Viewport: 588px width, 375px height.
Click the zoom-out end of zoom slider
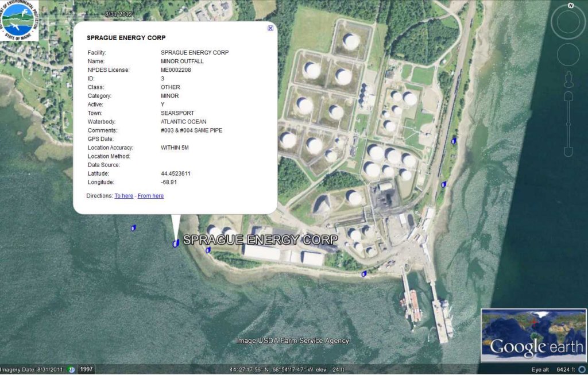(x=568, y=152)
